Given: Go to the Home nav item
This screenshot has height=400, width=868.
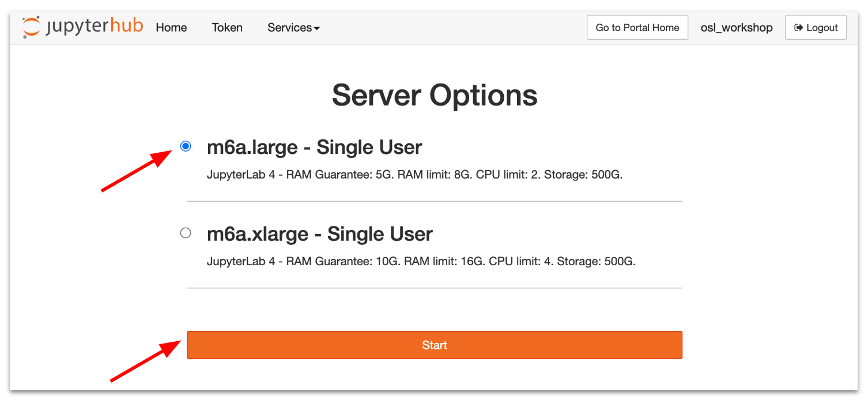Looking at the screenshot, I should 171,28.
